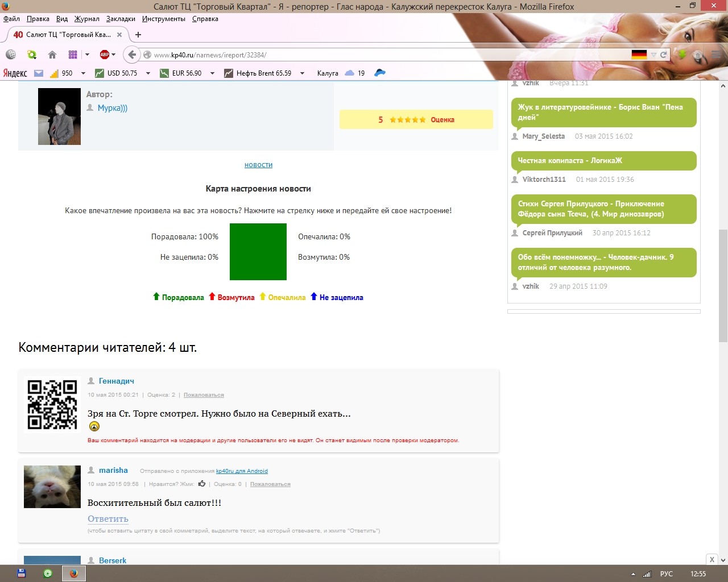
Task: Click the five-star Оценка rating bar
Action: pos(416,119)
